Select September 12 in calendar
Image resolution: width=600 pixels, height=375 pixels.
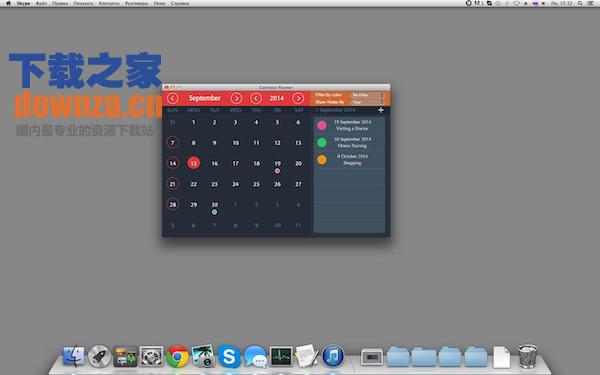[277, 143]
